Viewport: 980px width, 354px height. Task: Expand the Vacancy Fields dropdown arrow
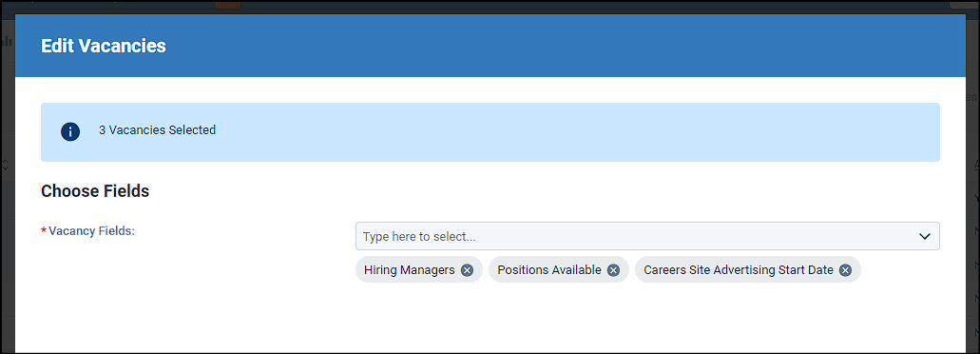pyautogui.click(x=924, y=236)
